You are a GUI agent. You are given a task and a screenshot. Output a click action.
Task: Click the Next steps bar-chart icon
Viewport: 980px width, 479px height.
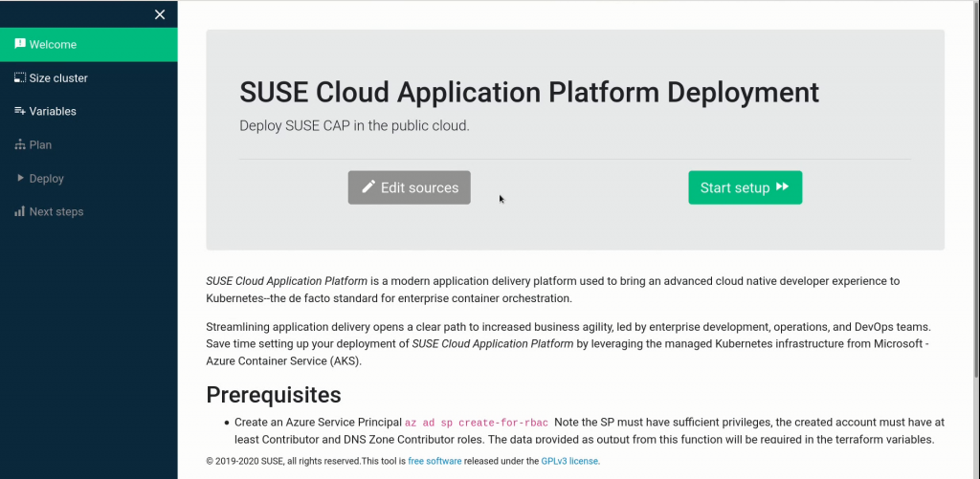coord(19,211)
